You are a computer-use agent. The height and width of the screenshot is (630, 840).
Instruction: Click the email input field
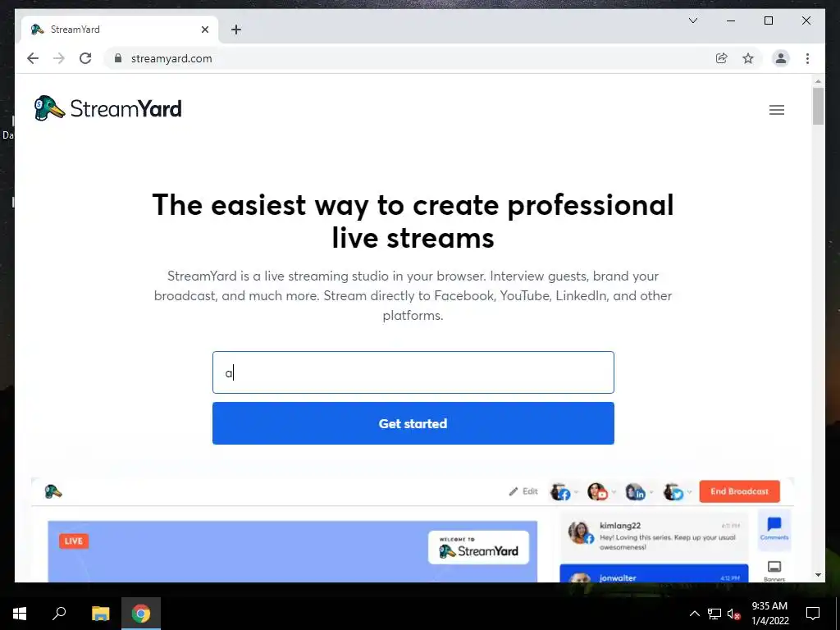(413, 372)
